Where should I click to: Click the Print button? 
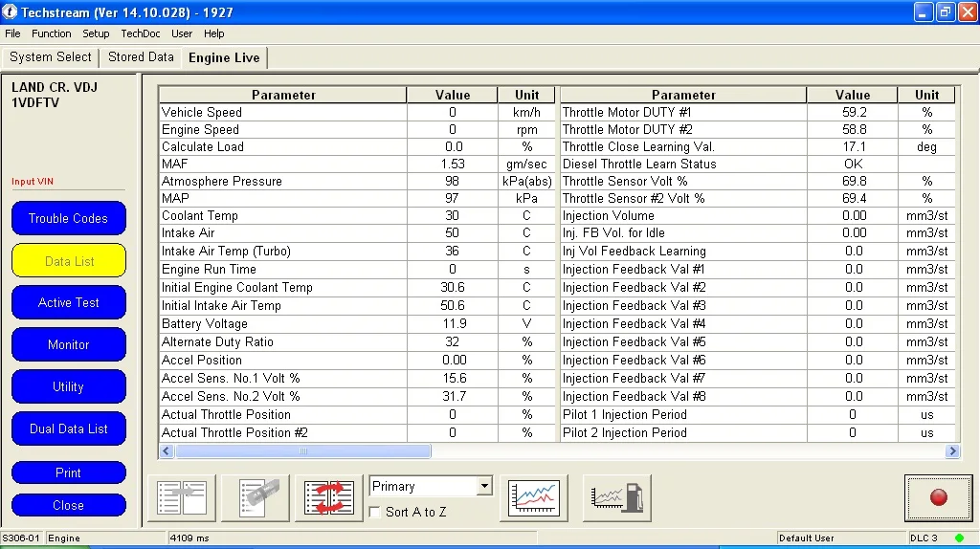[69, 472]
